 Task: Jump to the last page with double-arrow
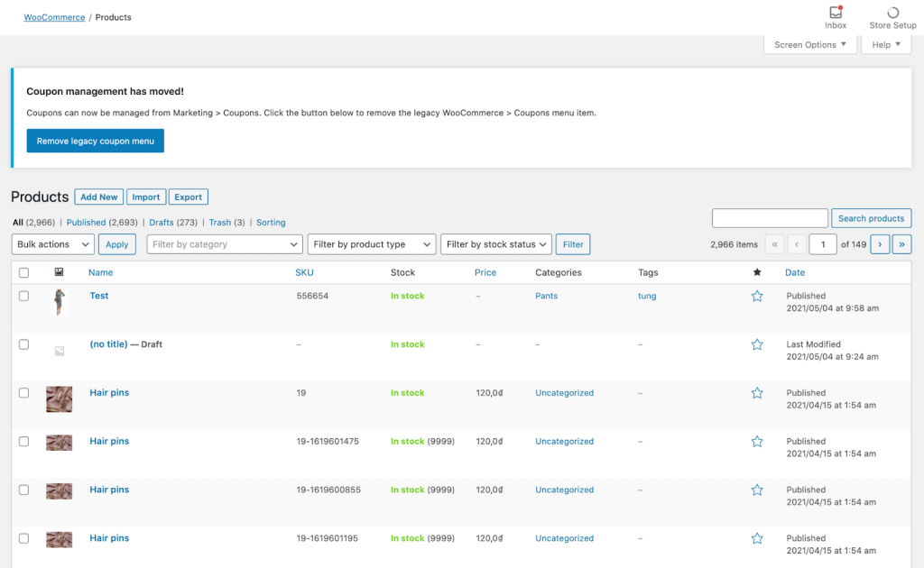click(x=901, y=243)
